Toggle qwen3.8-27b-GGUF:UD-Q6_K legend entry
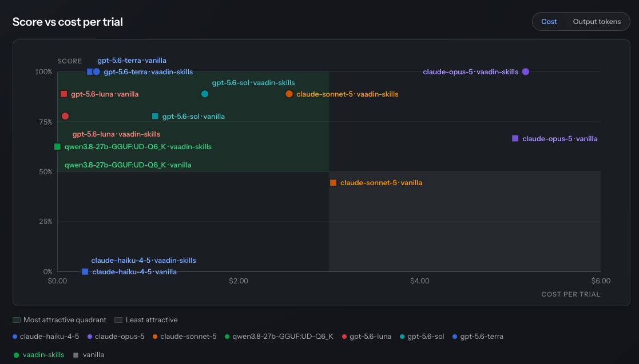Viewport: 639px width, 364px height. (x=279, y=337)
